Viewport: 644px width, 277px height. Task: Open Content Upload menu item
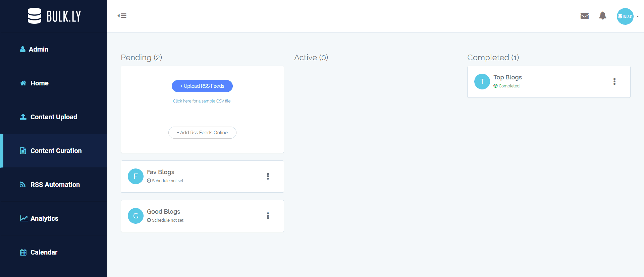(53, 117)
